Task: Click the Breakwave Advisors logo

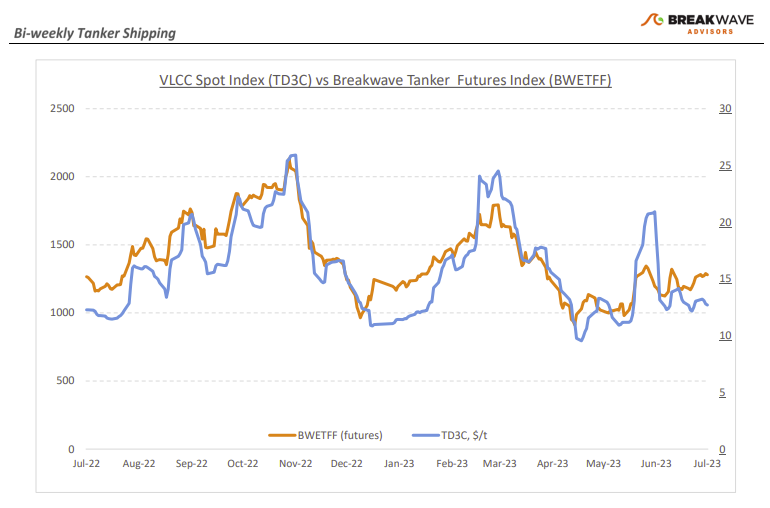Action: (697, 23)
